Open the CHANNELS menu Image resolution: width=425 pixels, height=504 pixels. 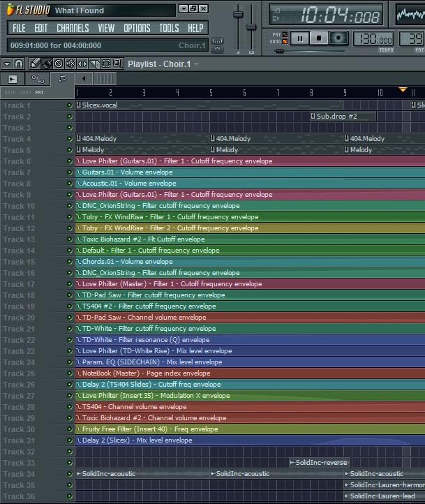[73, 29]
